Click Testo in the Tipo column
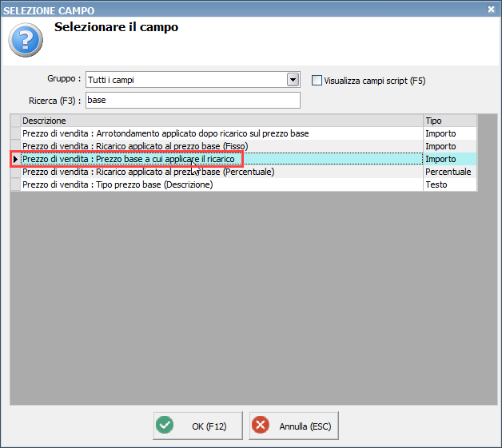The height and width of the screenshot is (448, 502). tap(450, 184)
